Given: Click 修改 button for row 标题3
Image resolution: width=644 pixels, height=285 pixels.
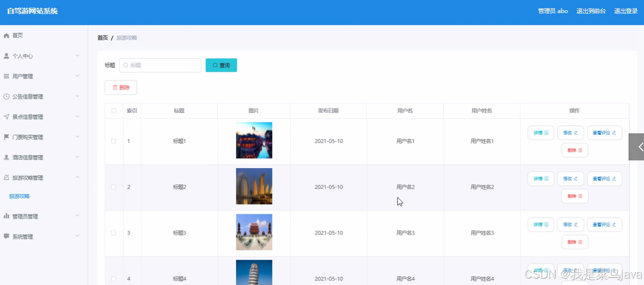Looking at the screenshot, I should [570, 224].
